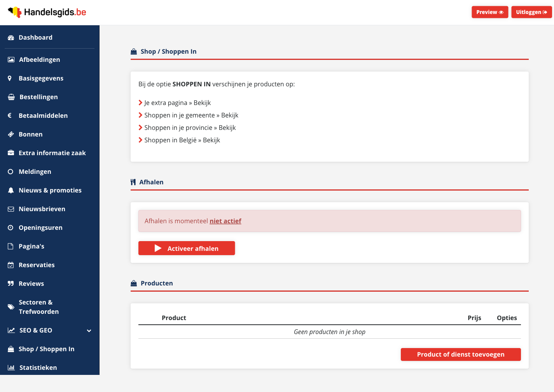The width and height of the screenshot is (554, 392).
Task: Click the Preview button with eye icon
Action: [490, 12]
